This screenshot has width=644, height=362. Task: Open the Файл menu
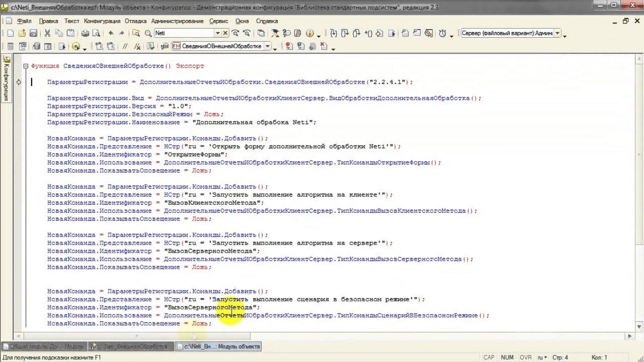24,21
